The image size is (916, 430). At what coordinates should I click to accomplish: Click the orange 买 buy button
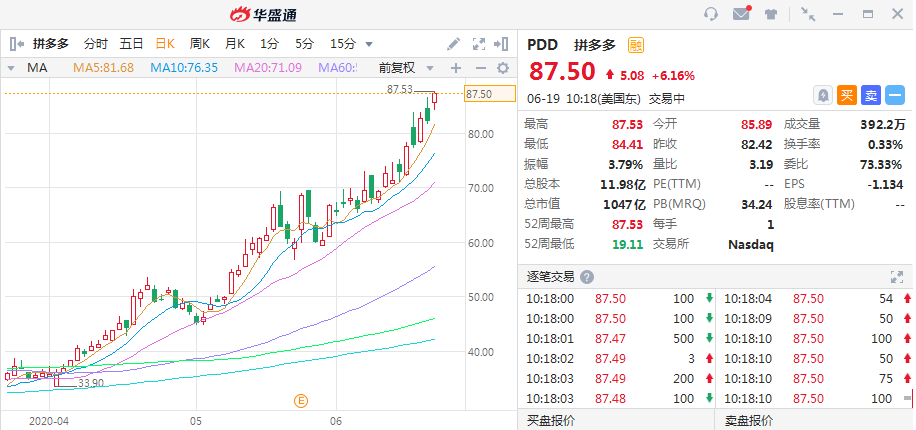846,95
